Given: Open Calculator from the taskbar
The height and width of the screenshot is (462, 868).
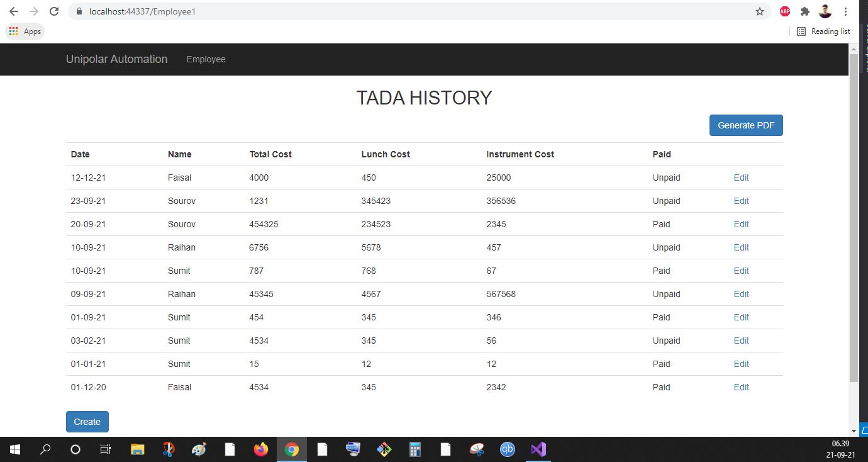Looking at the screenshot, I should [415, 449].
